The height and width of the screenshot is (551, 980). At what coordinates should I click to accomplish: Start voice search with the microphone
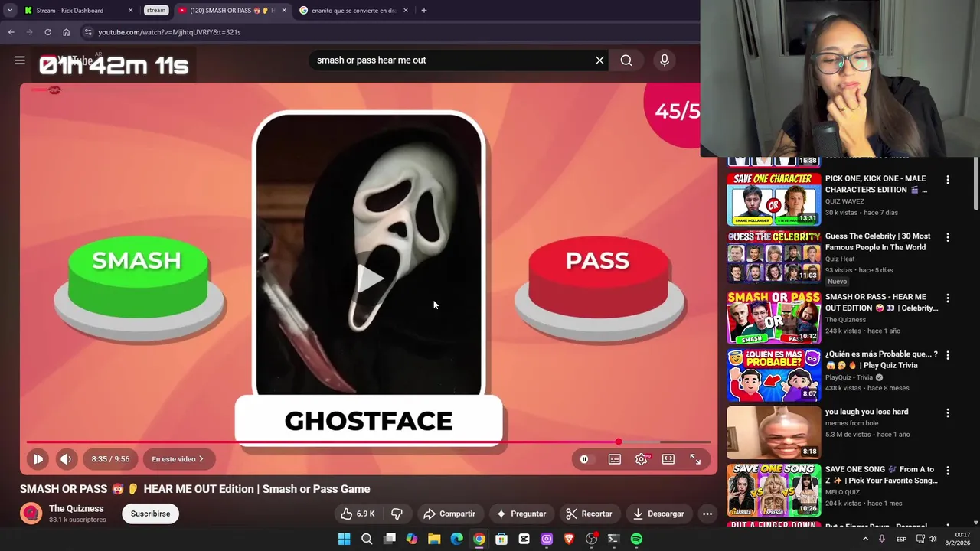click(665, 60)
